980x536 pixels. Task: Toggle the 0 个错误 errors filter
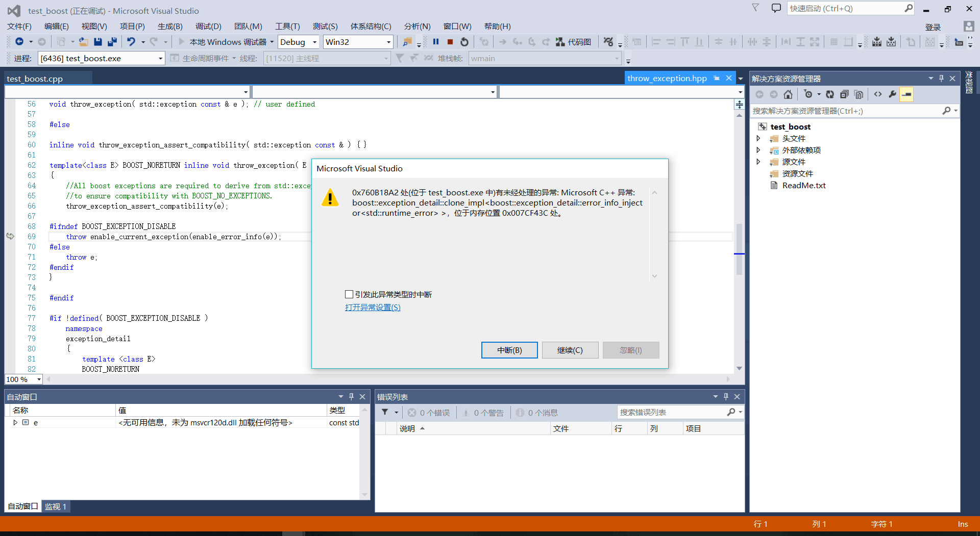pyautogui.click(x=429, y=413)
